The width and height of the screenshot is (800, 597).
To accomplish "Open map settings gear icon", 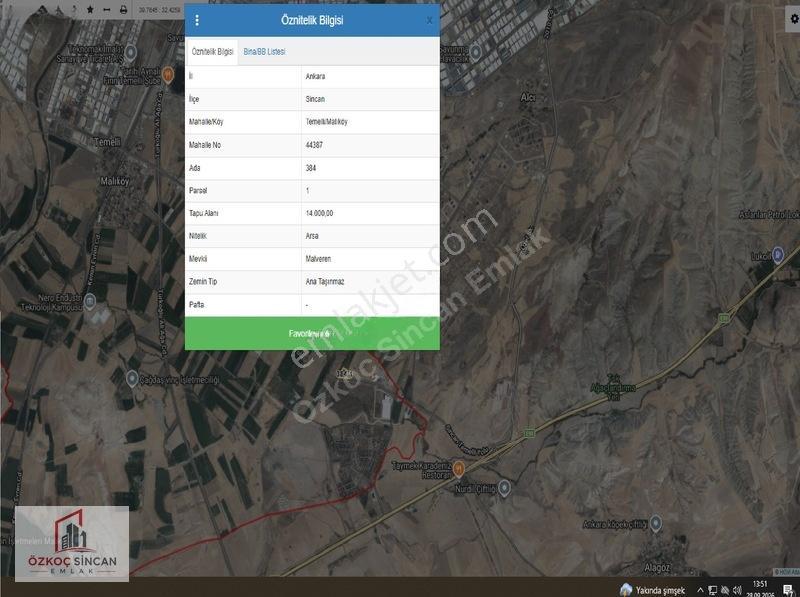I will [793, 19].
